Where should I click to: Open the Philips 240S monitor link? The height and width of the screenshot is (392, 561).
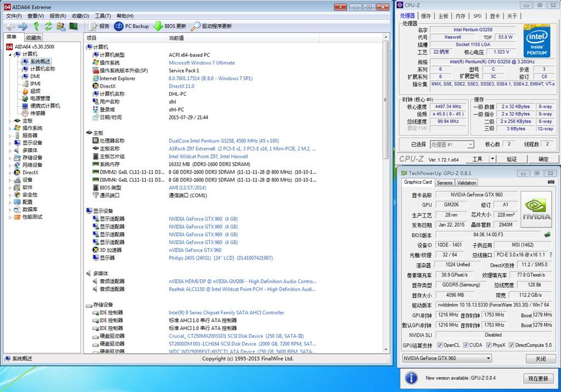221,258
